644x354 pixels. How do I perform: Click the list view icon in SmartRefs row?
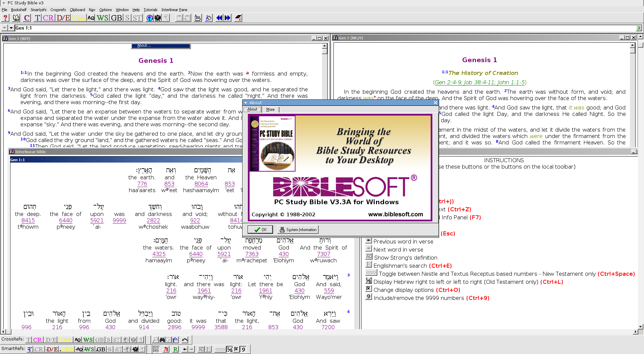click(156, 349)
